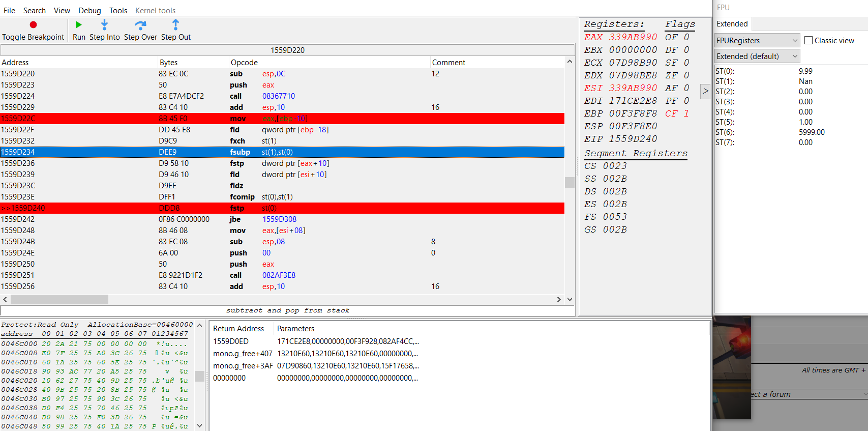868x431 pixels.
Task: Click the Step Out up-arrow icon
Action: point(175,25)
